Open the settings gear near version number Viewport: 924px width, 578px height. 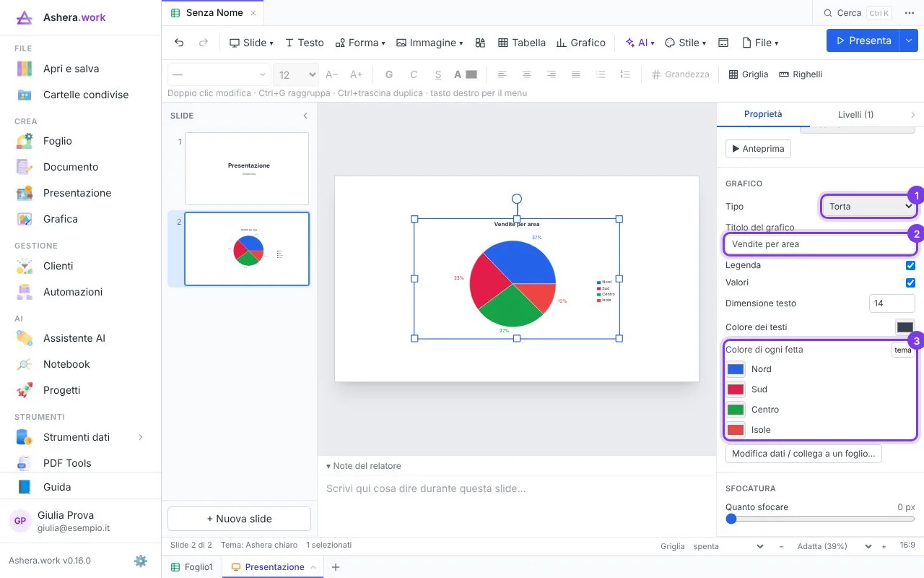[141, 561]
